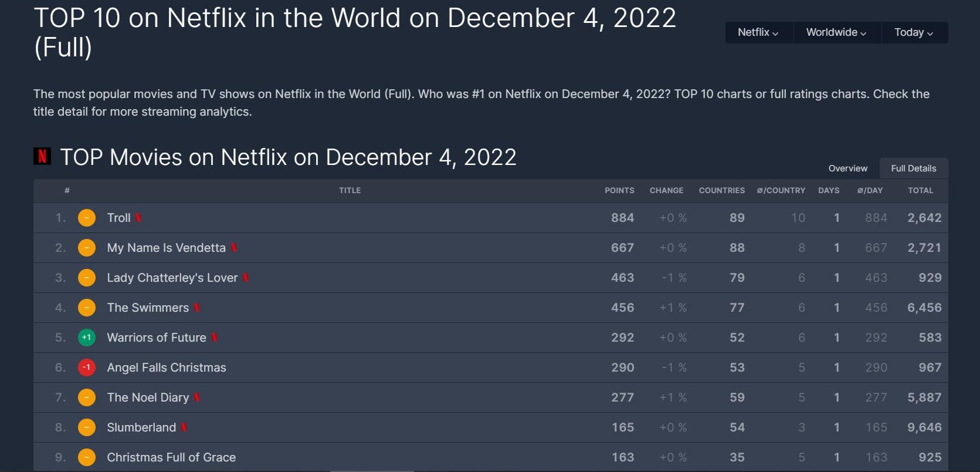Click the red -1 badge for Angel Falls Christmas

coord(87,368)
